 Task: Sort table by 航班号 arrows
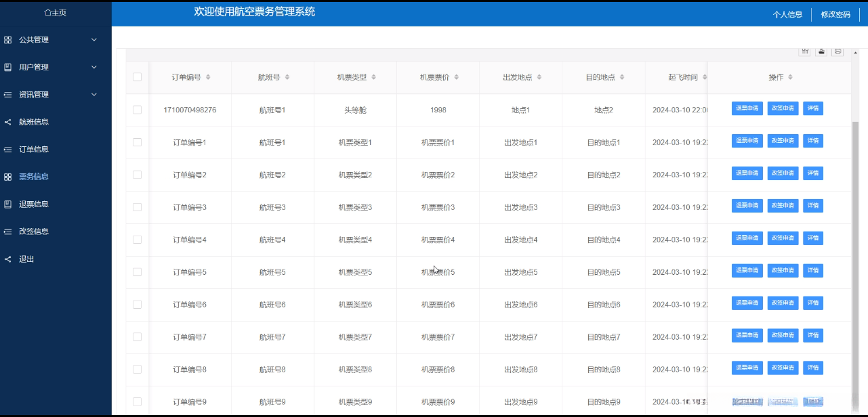point(287,77)
